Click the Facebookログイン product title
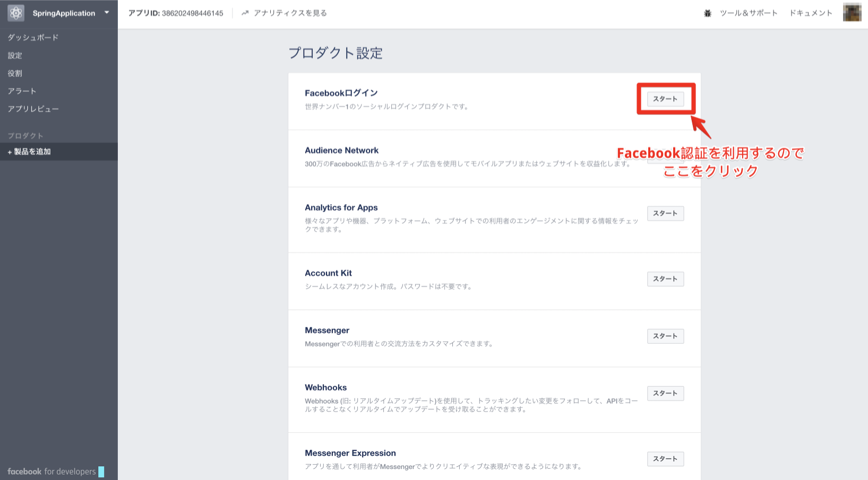Screen dimensions: 868x480 click(341, 93)
